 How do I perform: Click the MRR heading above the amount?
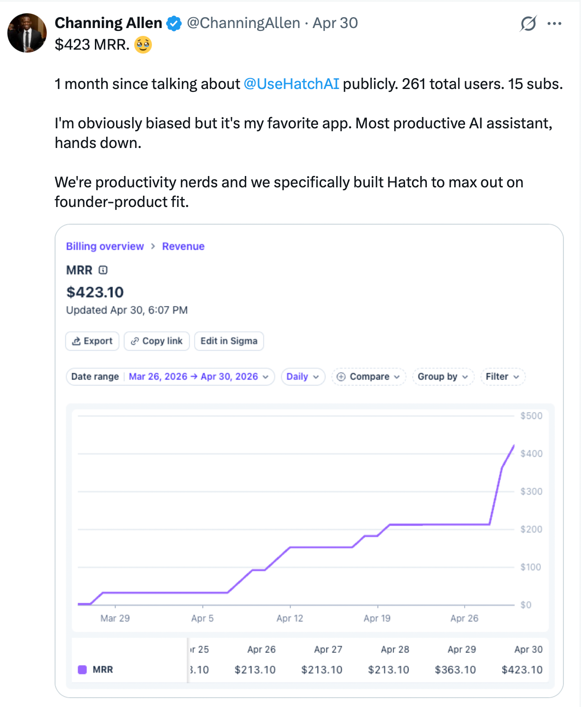click(79, 270)
